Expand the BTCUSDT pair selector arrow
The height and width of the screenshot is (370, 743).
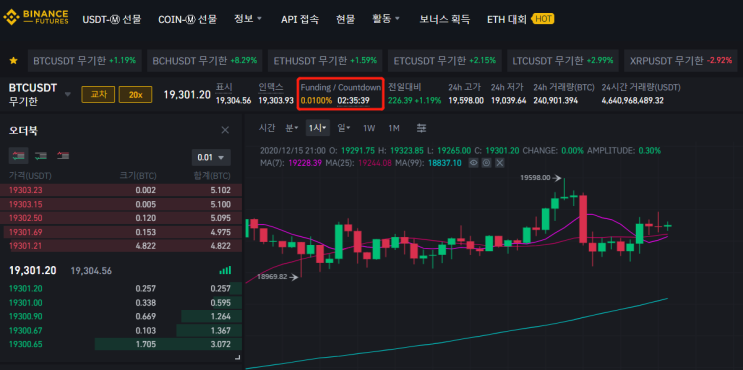[68, 94]
